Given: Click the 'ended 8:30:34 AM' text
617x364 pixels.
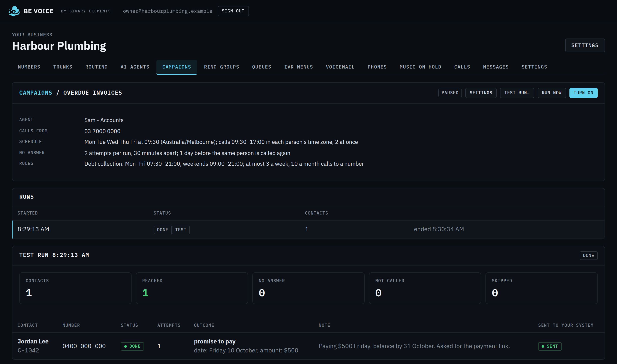Looking at the screenshot, I should click(439, 229).
